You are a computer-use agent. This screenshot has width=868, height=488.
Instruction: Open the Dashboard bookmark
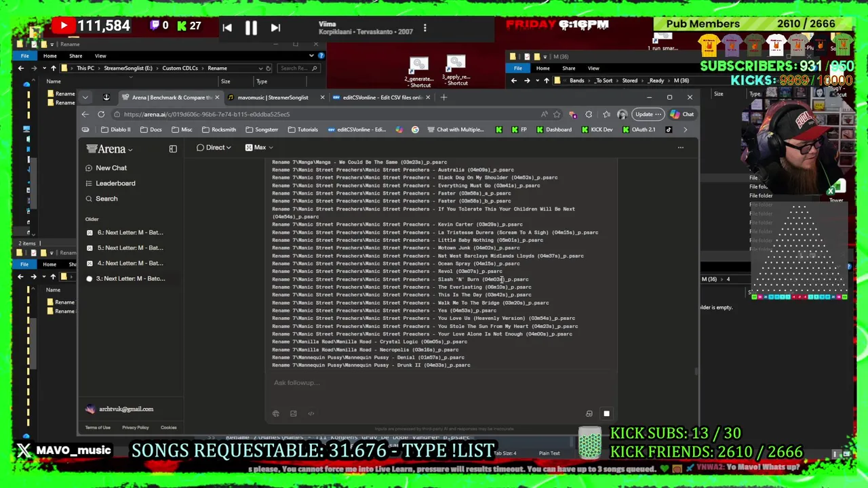coord(553,129)
